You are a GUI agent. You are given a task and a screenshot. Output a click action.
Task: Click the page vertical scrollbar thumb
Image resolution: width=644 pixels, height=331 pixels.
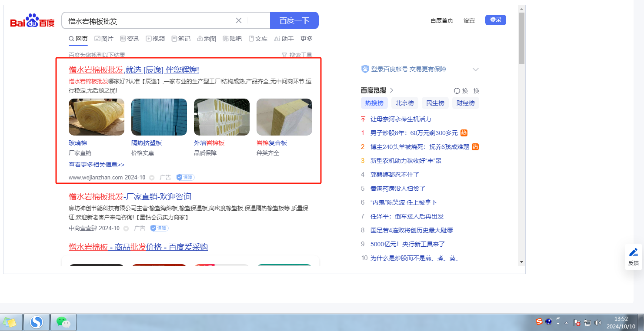[522, 38]
